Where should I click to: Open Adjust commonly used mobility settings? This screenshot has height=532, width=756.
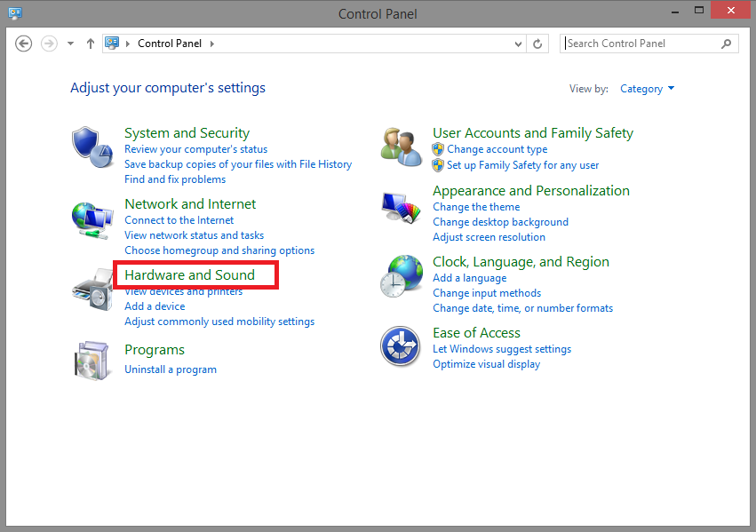219,322
